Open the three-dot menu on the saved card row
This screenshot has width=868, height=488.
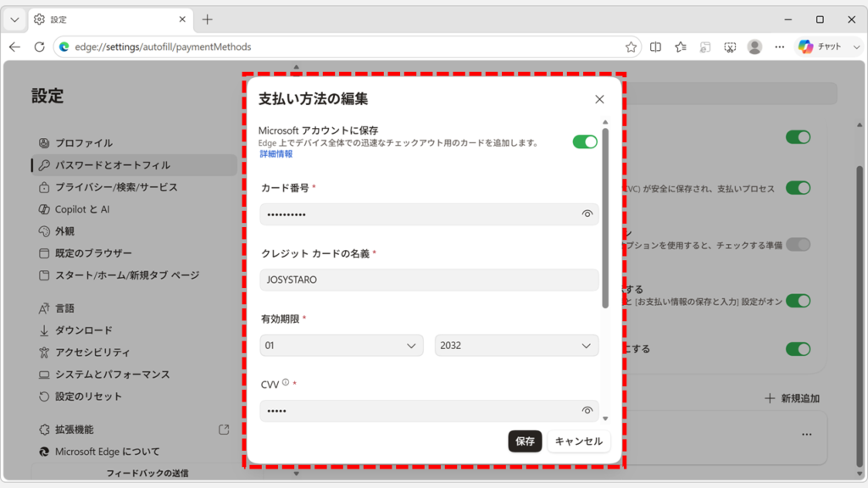pos(807,435)
